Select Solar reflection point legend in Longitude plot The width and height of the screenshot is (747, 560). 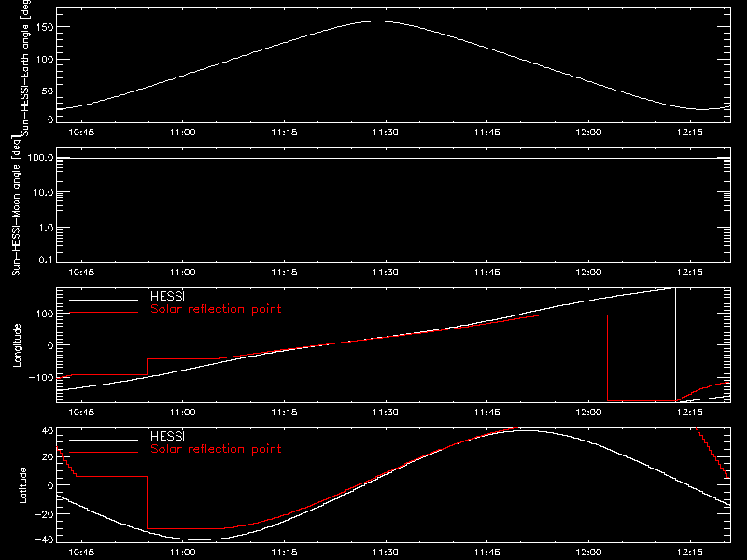[216, 309]
